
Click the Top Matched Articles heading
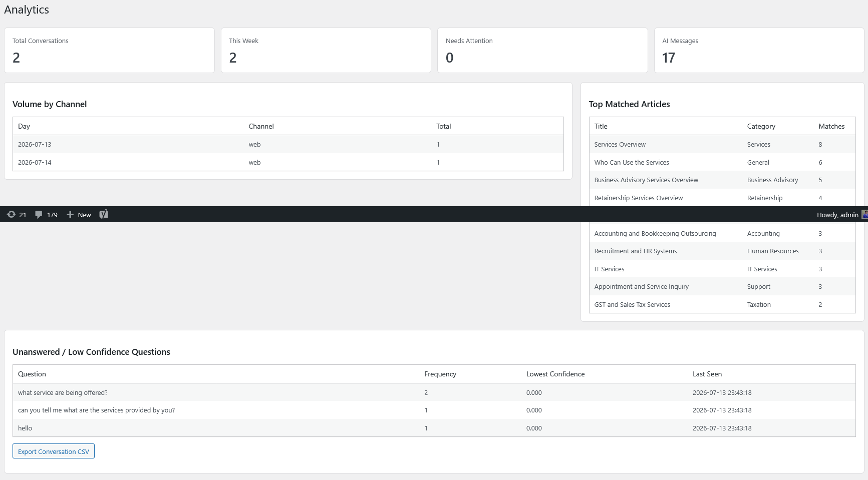click(x=629, y=104)
